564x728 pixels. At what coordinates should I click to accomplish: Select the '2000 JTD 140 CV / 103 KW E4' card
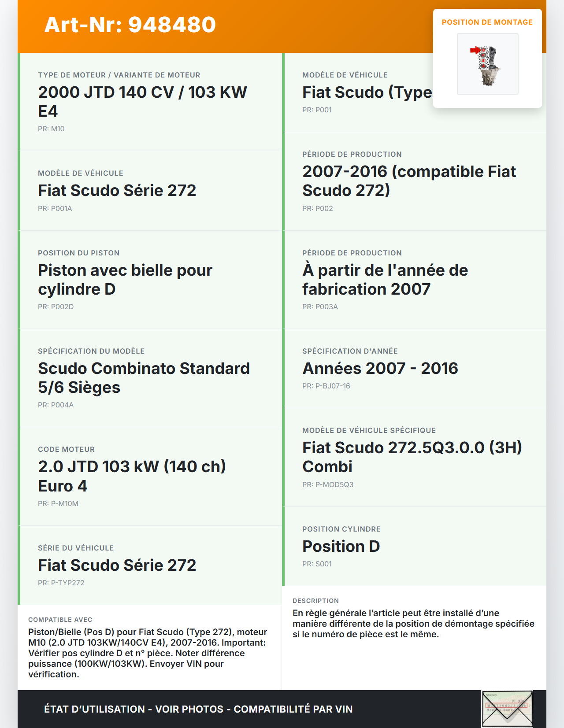pos(142,101)
